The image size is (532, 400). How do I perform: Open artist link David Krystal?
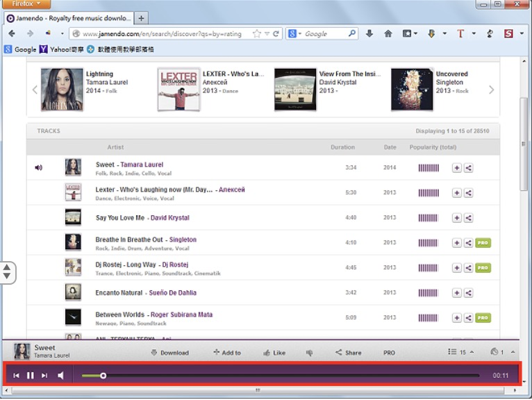pyautogui.click(x=170, y=218)
